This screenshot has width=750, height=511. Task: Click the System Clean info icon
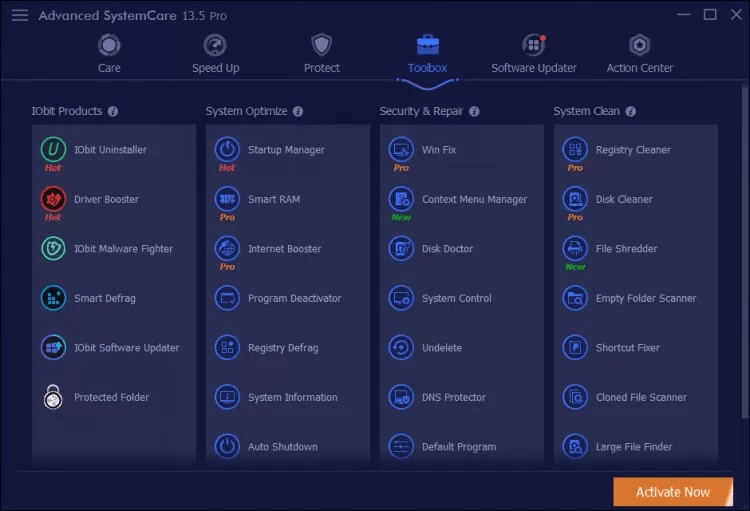pos(631,111)
